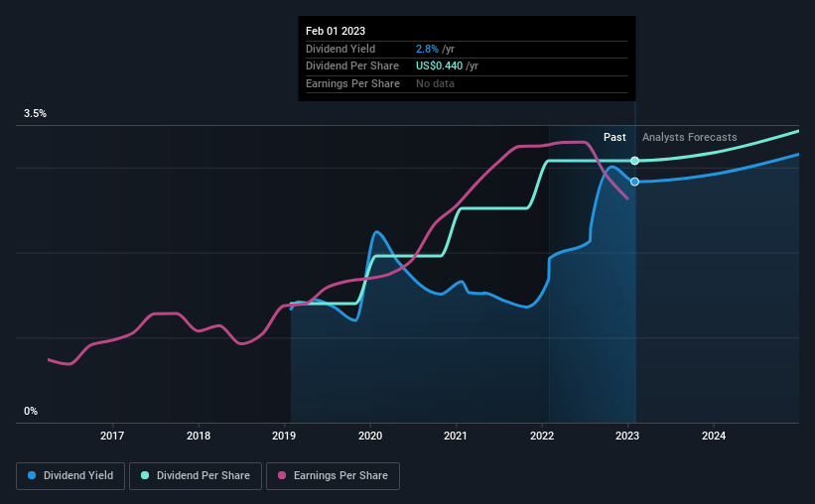Click the 2022 x-axis label

pyautogui.click(x=542, y=436)
